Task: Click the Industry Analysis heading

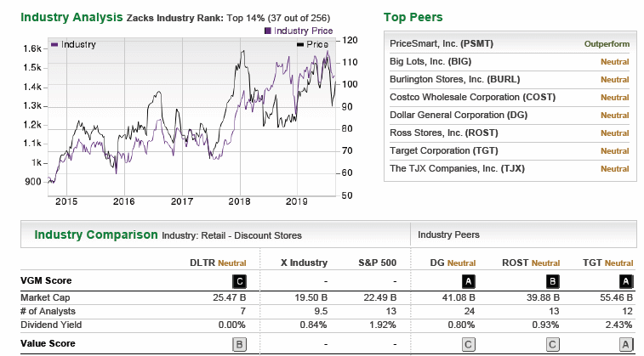Action: click(71, 17)
